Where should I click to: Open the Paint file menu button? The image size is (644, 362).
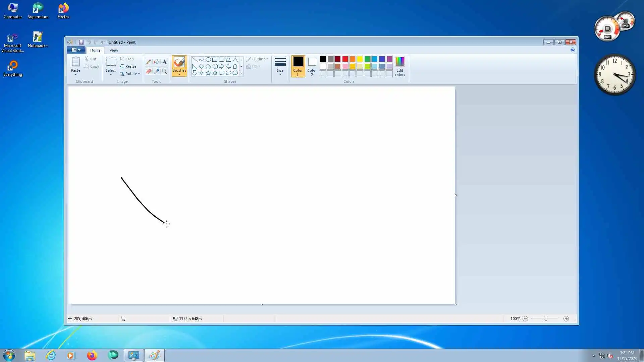click(x=76, y=50)
